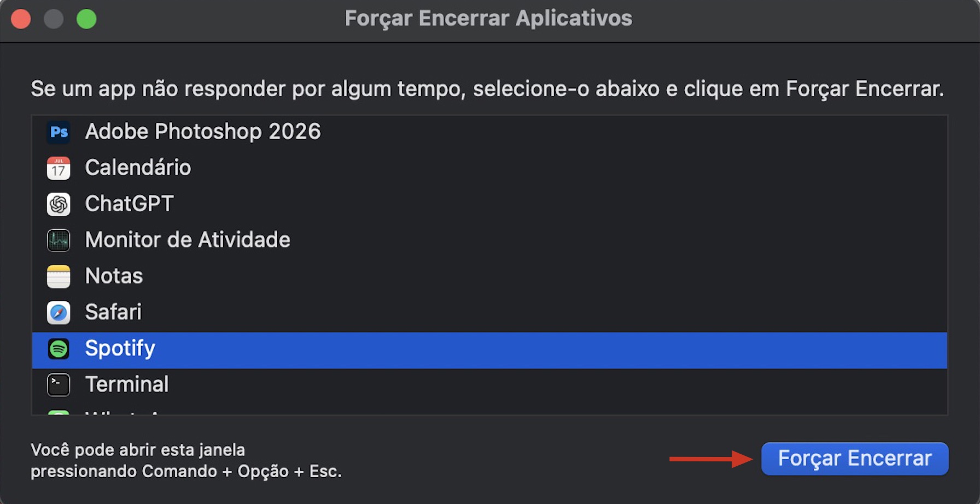Click the Monitor de Atividade app icon
Image resolution: width=980 pixels, height=504 pixels.
coord(59,240)
